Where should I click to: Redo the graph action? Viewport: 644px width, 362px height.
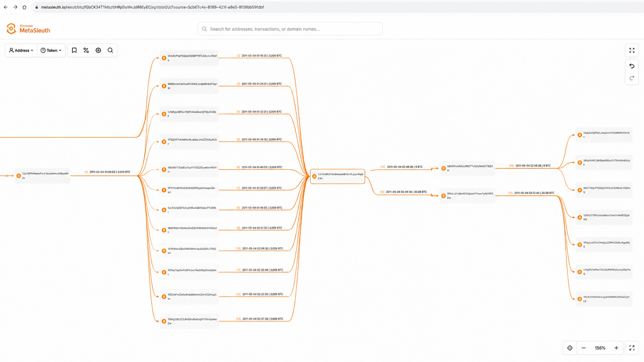(x=632, y=78)
